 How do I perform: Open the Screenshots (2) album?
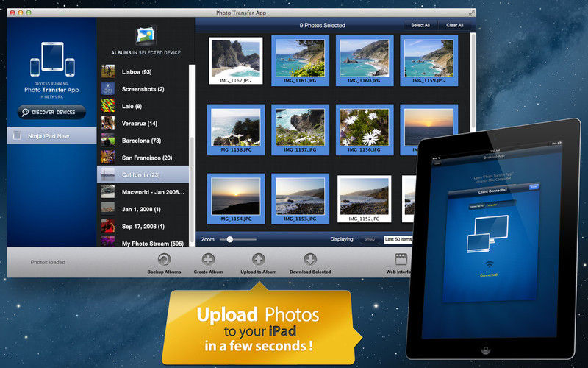click(143, 89)
